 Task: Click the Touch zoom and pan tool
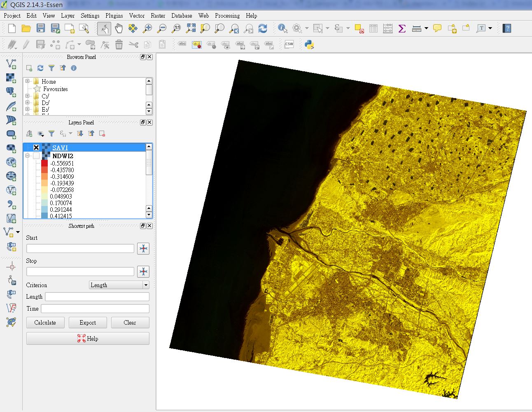click(x=104, y=28)
